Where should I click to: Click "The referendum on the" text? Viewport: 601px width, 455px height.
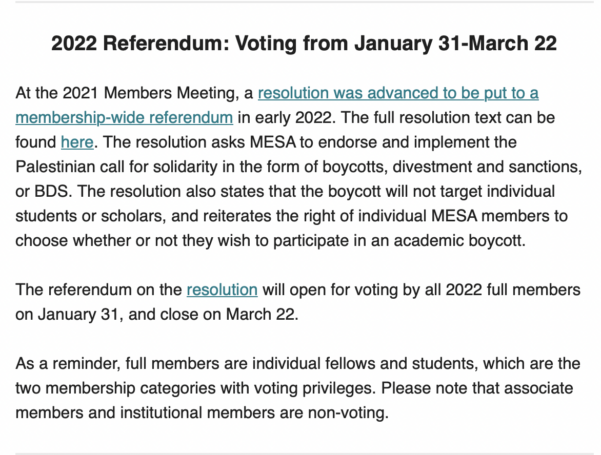(99, 290)
